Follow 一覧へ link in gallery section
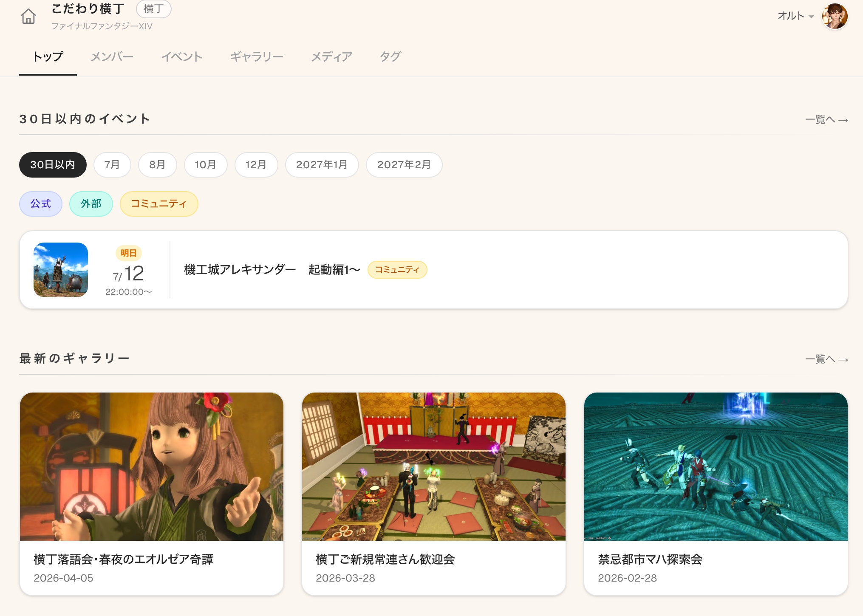The height and width of the screenshot is (616, 863). click(826, 359)
